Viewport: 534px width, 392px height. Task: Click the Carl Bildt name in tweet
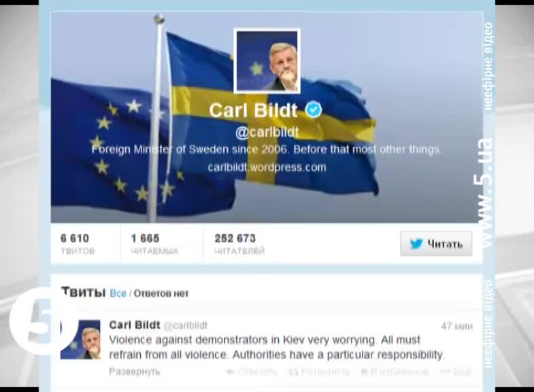point(135,325)
